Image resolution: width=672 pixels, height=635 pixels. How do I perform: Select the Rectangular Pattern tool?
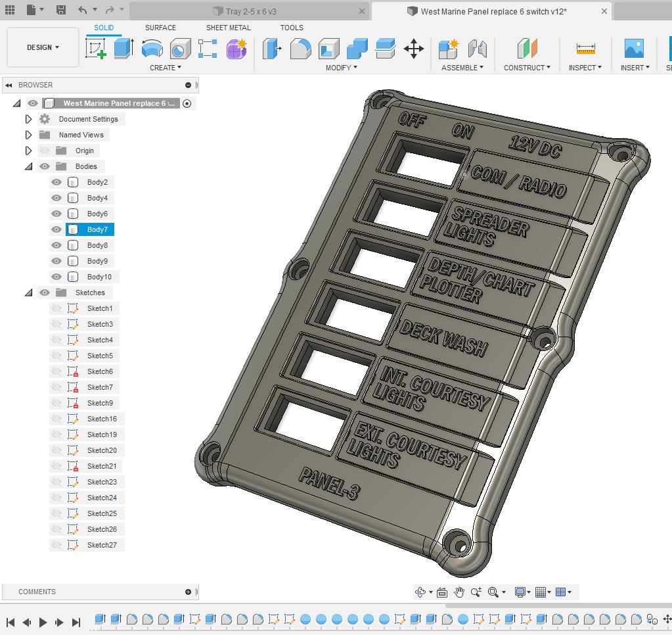click(x=208, y=49)
